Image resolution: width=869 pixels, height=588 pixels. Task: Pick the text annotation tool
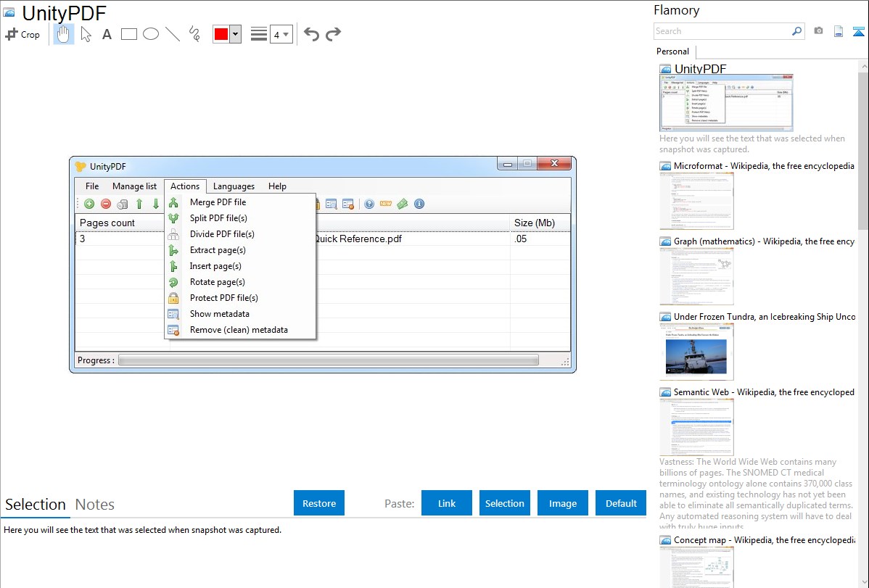pos(107,34)
